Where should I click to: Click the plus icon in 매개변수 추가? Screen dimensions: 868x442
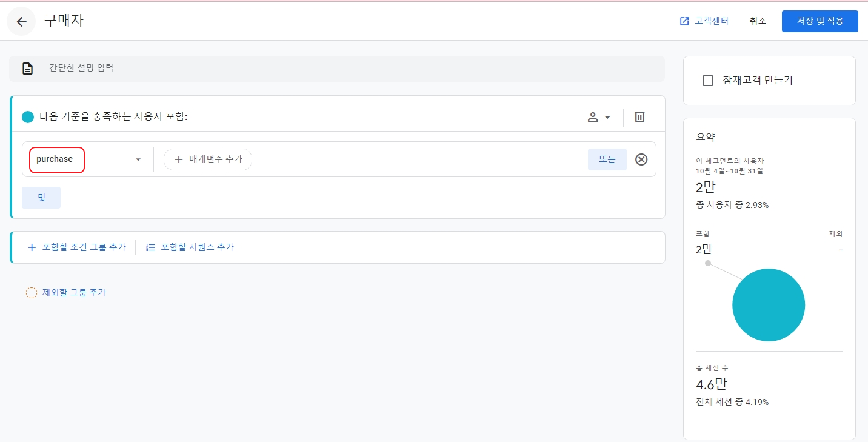[x=178, y=159]
